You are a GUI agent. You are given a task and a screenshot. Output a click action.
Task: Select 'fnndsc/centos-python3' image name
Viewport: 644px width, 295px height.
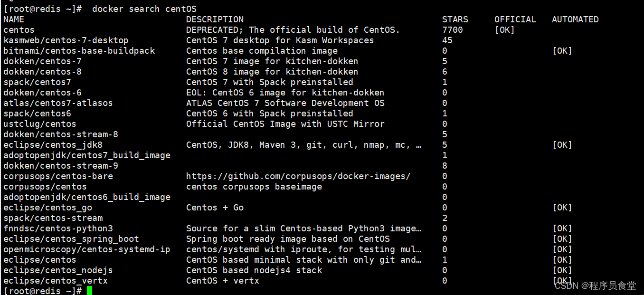(58, 228)
